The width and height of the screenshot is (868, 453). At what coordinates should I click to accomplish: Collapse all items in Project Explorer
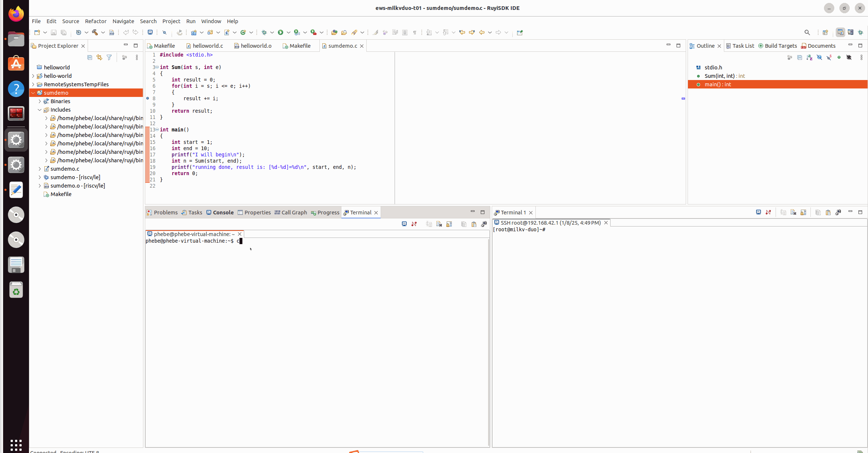(90, 58)
